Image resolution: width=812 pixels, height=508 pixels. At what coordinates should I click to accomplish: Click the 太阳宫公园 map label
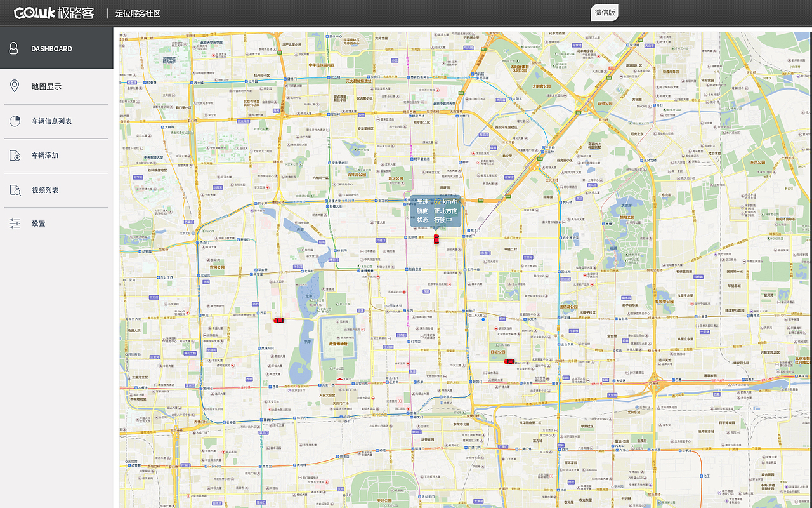tap(540, 86)
